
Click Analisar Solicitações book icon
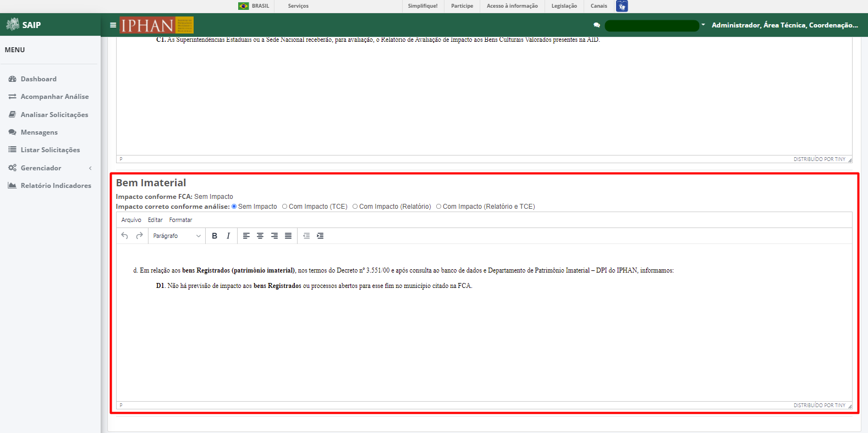tap(12, 114)
